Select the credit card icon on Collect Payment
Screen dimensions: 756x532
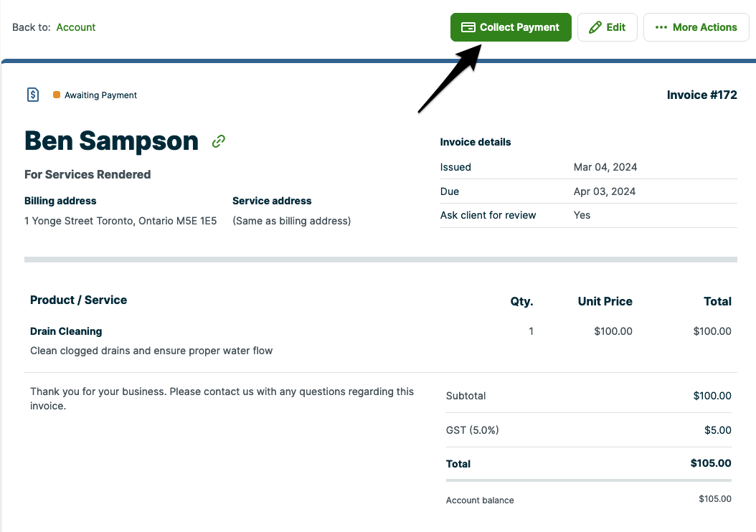coord(469,27)
